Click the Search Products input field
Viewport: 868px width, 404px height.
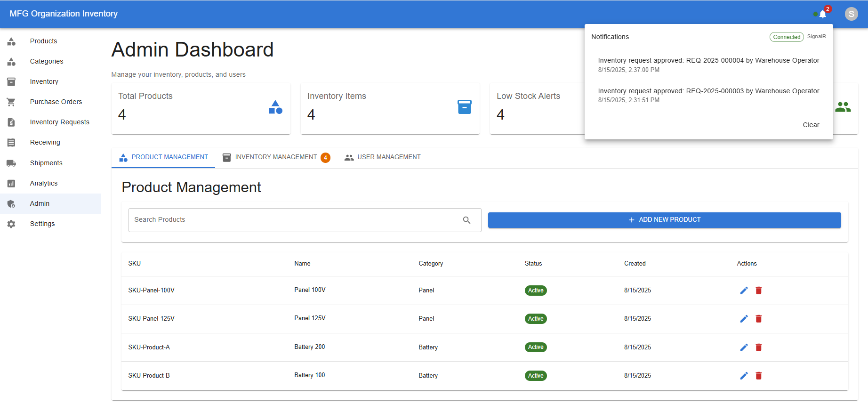(x=294, y=220)
